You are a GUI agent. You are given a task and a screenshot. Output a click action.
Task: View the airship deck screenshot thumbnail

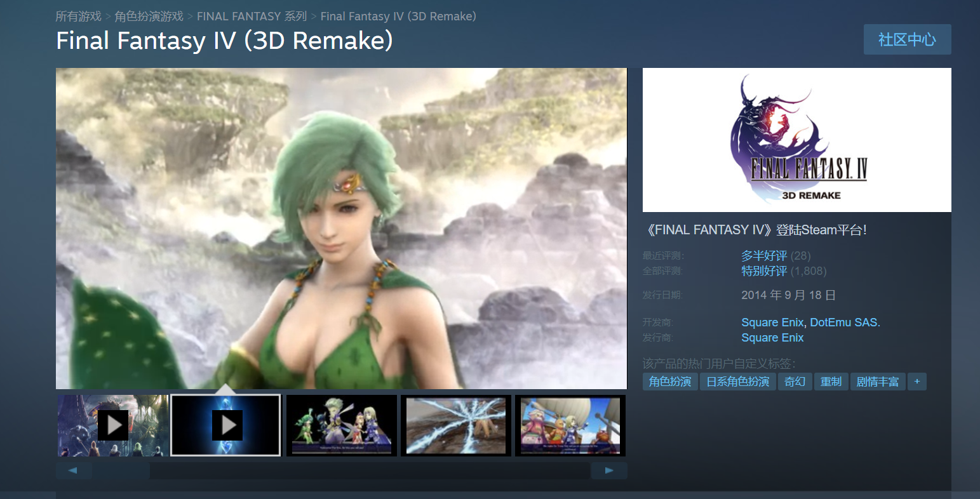(x=570, y=425)
